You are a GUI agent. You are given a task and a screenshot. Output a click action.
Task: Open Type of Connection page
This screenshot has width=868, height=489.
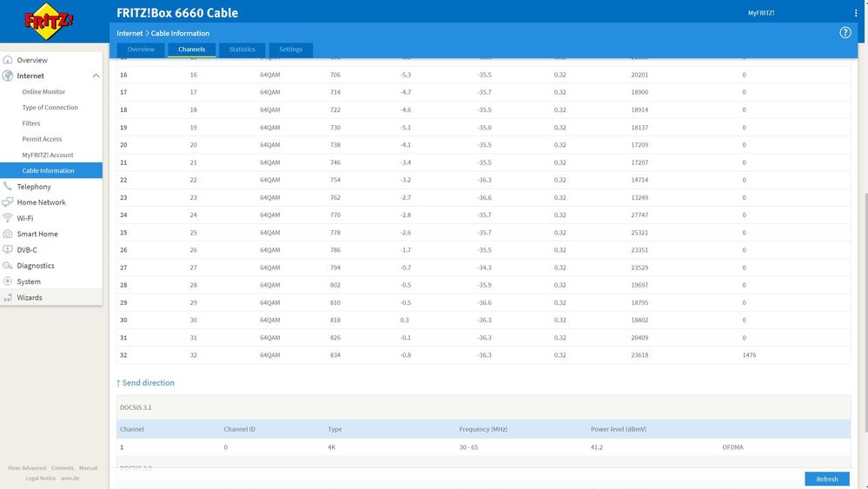pyautogui.click(x=50, y=108)
